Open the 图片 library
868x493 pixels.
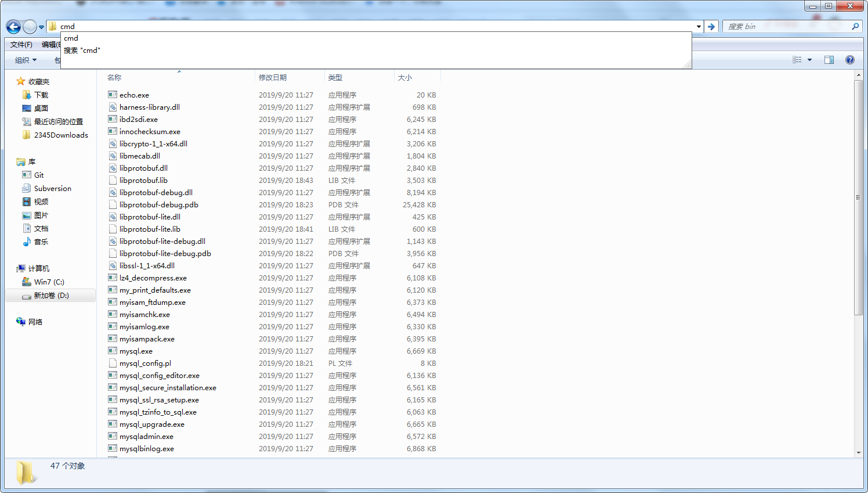38,215
